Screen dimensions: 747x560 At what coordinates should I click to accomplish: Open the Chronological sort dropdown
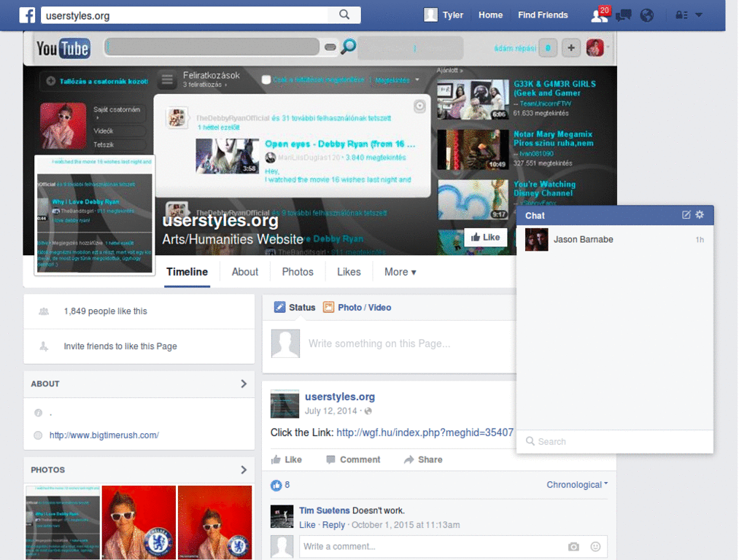click(577, 484)
